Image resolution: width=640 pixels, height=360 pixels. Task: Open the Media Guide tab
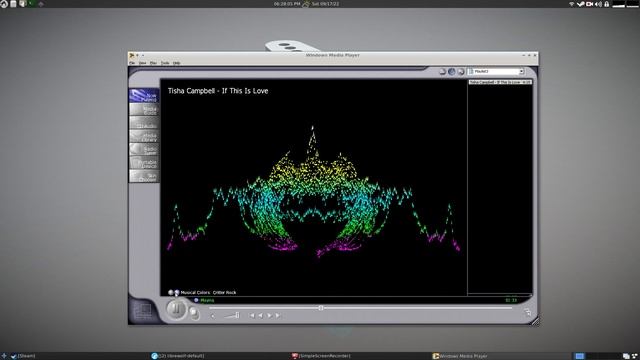[144, 109]
